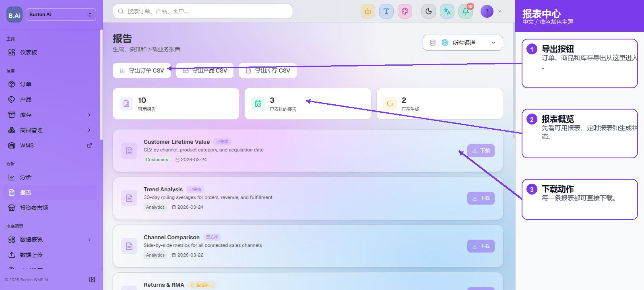Open 订单 in sidebar

[x=50, y=84]
